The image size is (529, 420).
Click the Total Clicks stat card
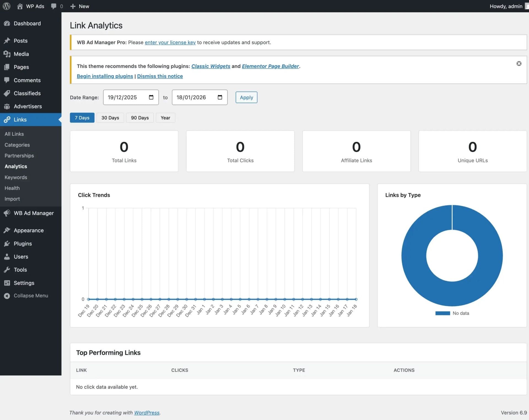[240, 151]
